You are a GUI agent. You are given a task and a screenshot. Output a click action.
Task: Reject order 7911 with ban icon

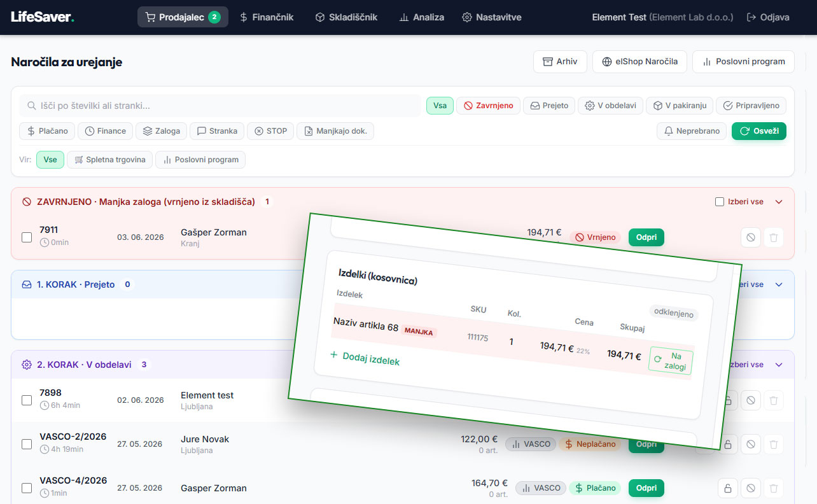(751, 237)
